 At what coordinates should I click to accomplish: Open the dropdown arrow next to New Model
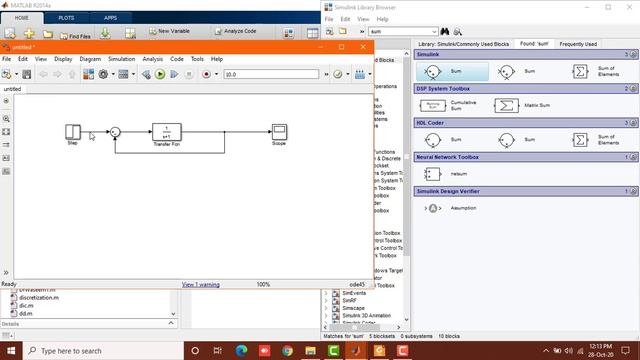[x=16, y=74]
